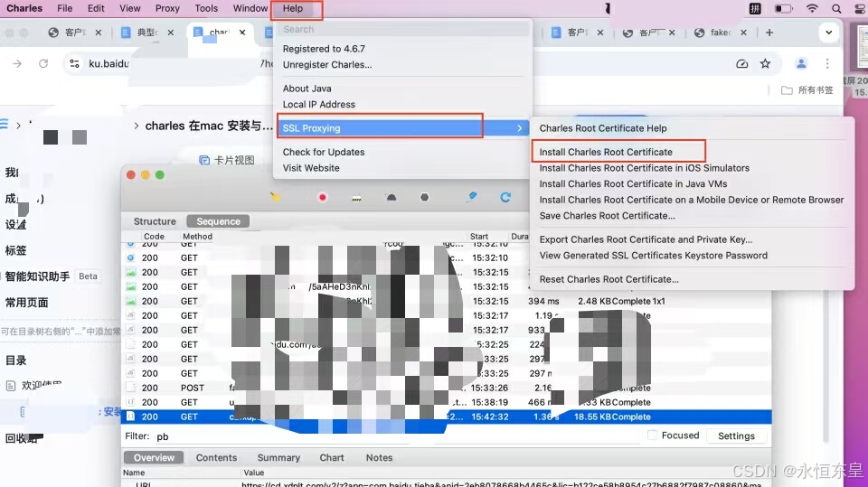Open the Contents tab
The height and width of the screenshot is (487, 868).
point(216,458)
